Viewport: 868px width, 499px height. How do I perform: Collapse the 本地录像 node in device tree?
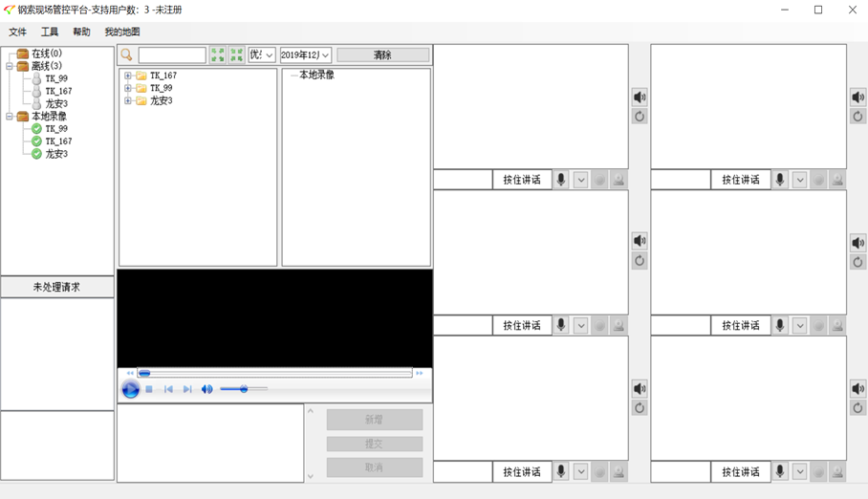(10, 117)
